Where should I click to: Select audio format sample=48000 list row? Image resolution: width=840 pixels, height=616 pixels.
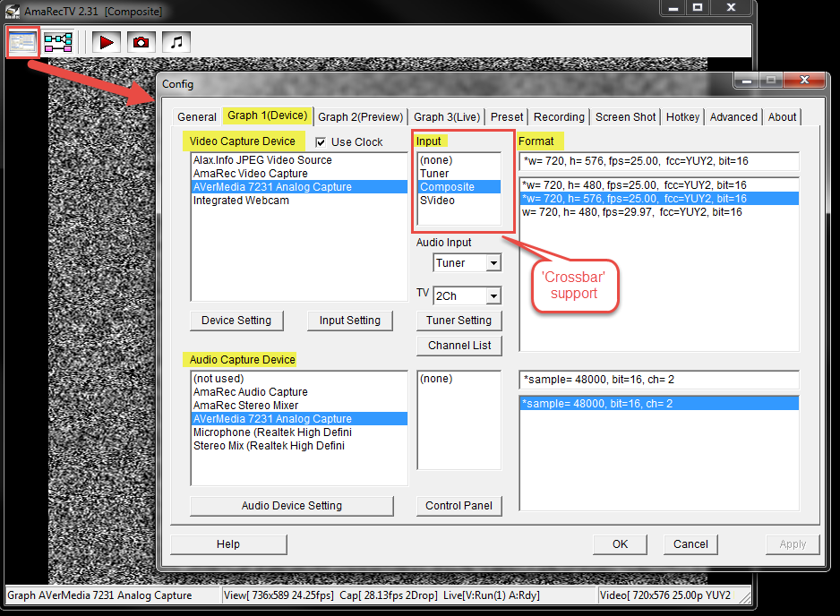(659, 404)
